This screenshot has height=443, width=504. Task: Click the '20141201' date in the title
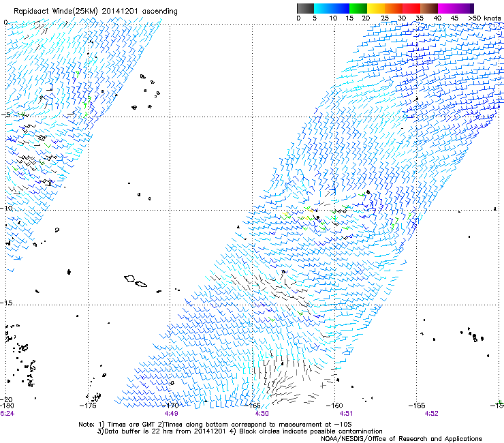121,11
